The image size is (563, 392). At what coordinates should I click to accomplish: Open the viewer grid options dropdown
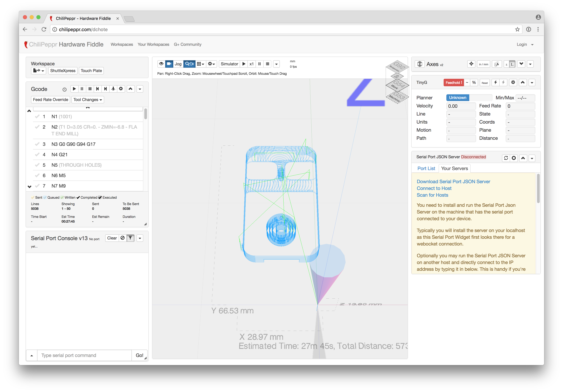tap(200, 64)
